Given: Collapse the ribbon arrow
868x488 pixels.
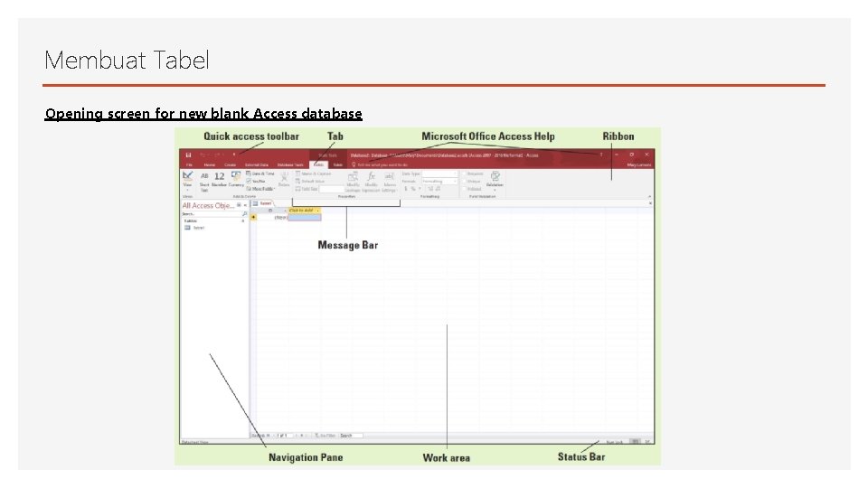Looking at the screenshot, I should point(649,196).
